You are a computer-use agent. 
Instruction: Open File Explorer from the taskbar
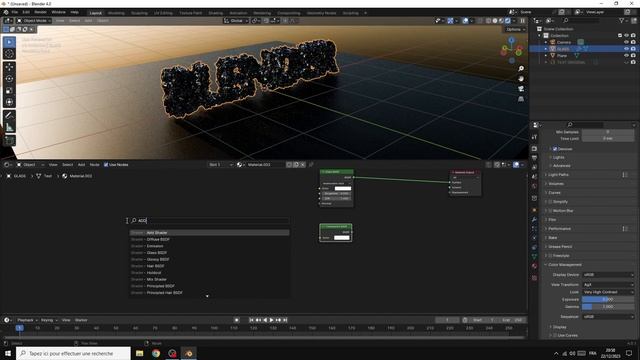click(x=140, y=353)
